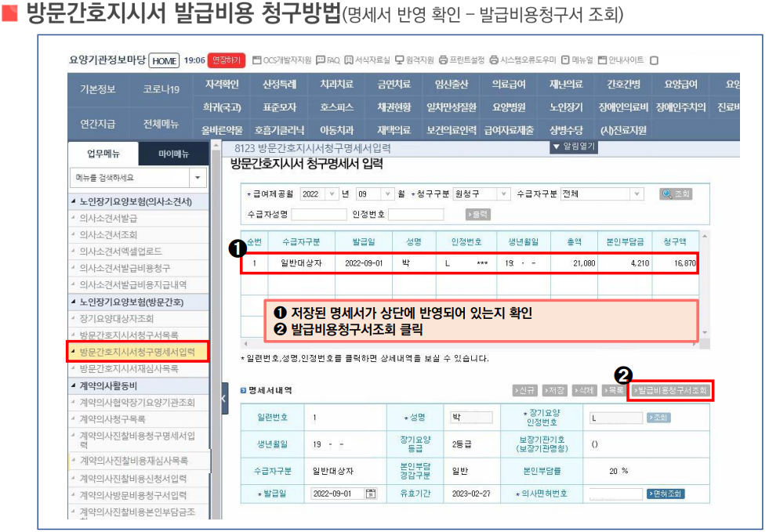
Task: Select 방문간호지시서청구명세서입력 in the sidebar
Action: [x=137, y=352]
